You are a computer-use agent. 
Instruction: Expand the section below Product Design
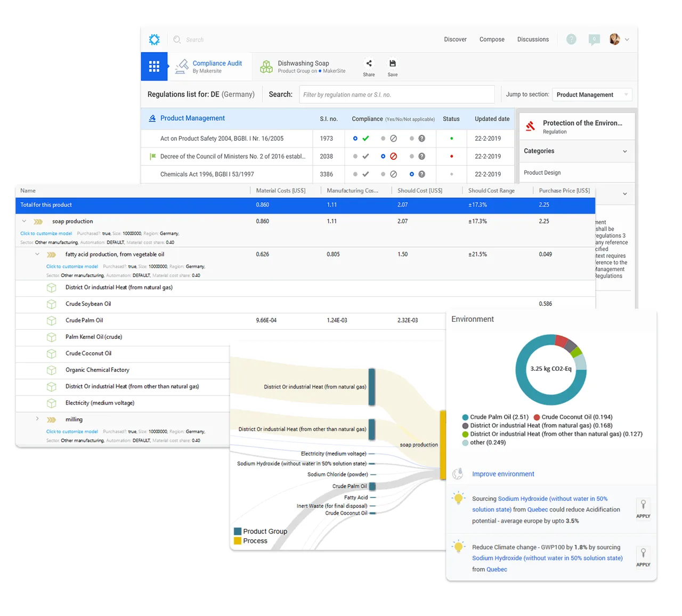point(625,194)
